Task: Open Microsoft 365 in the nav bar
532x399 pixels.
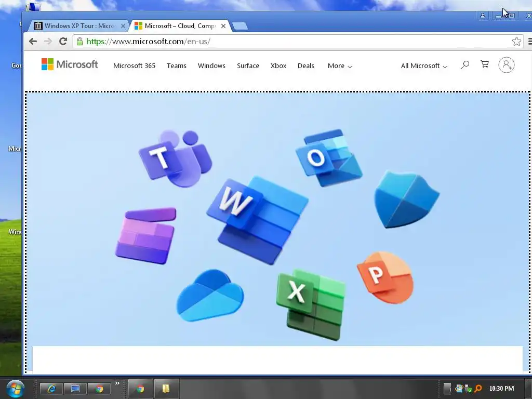Action: [135, 66]
